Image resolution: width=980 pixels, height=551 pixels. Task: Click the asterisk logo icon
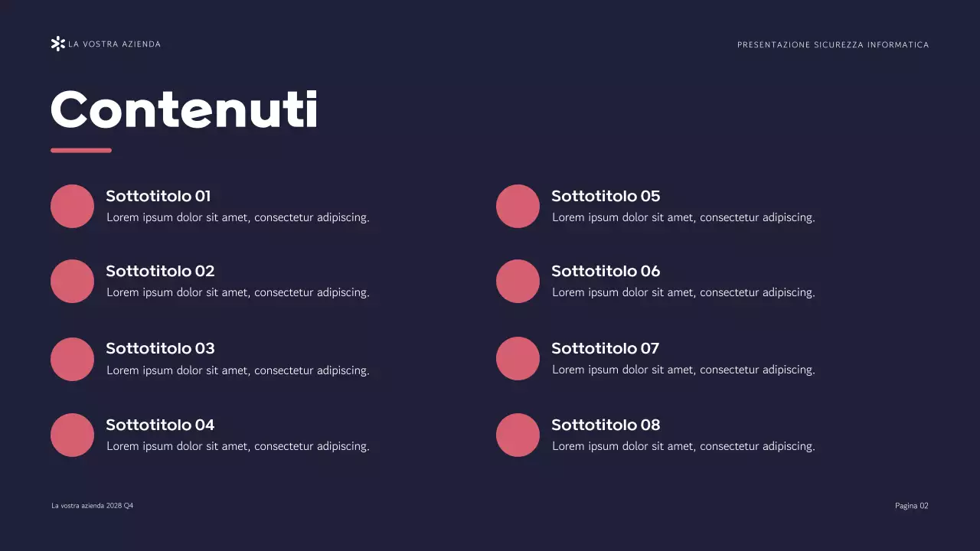pos(57,44)
